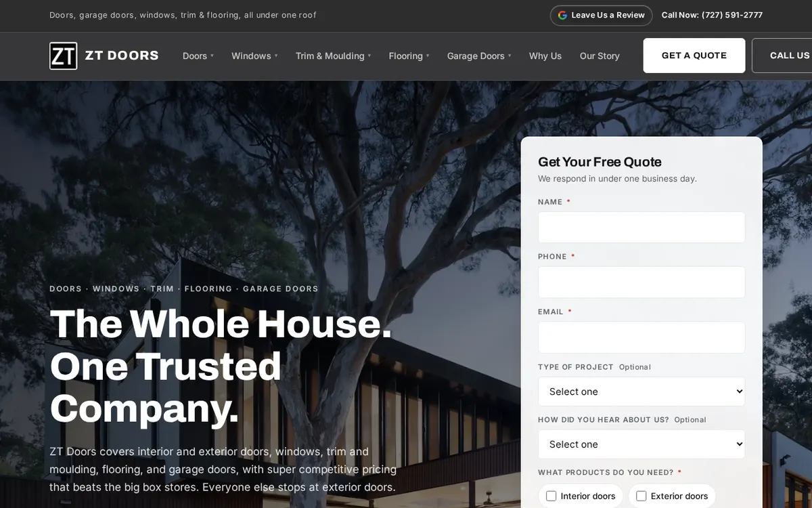812x508 pixels.
Task: Focus the Email input field
Action: pyautogui.click(x=641, y=337)
